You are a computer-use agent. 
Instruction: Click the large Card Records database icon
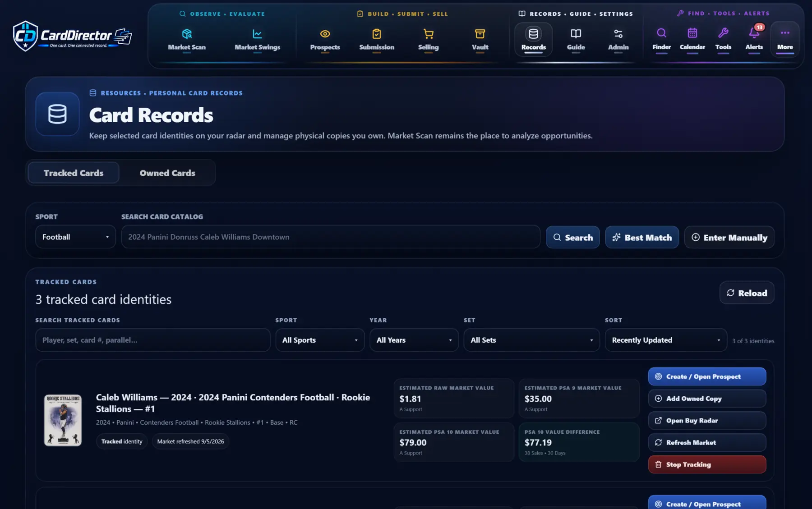point(57,114)
